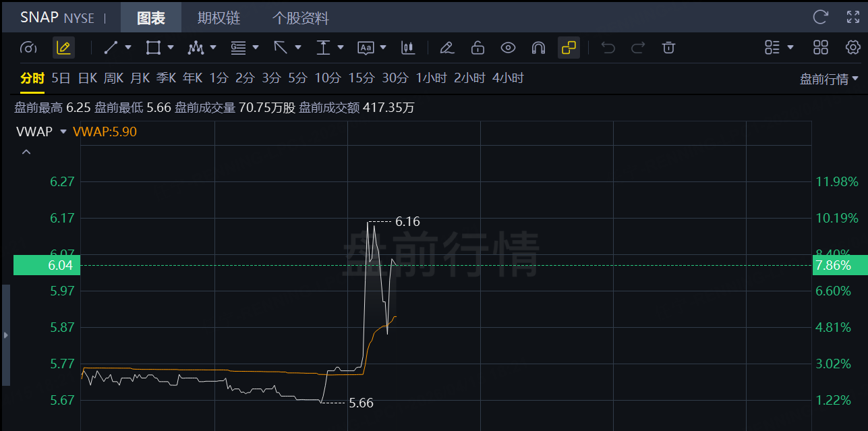
Task: Switch to the 图表 tab
Action: [151, 18]
